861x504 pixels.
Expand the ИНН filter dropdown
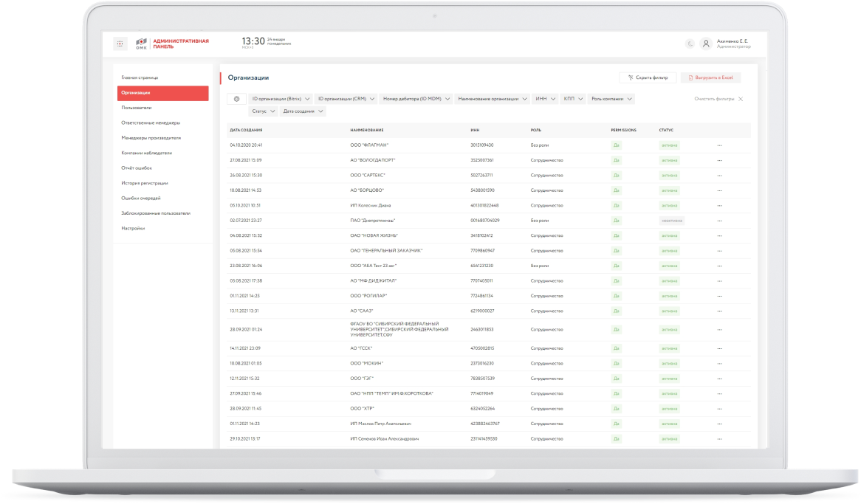coord(545,99)
